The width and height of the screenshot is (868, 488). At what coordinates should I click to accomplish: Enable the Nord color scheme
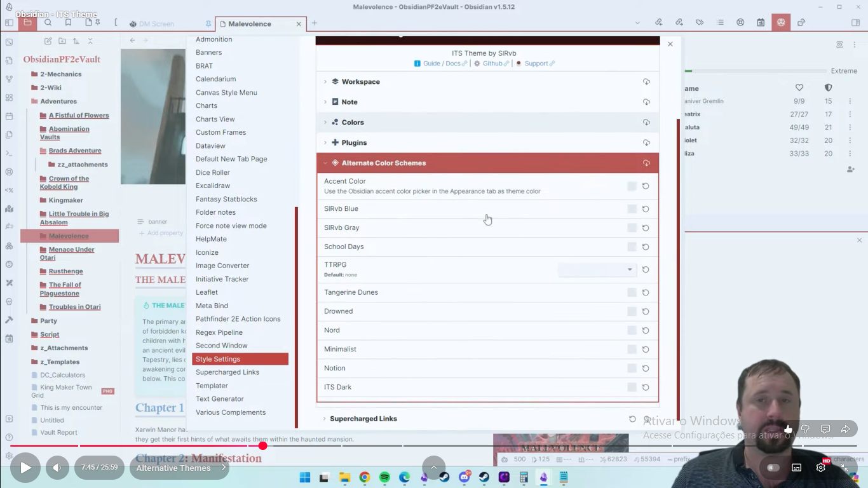point(632,330)
